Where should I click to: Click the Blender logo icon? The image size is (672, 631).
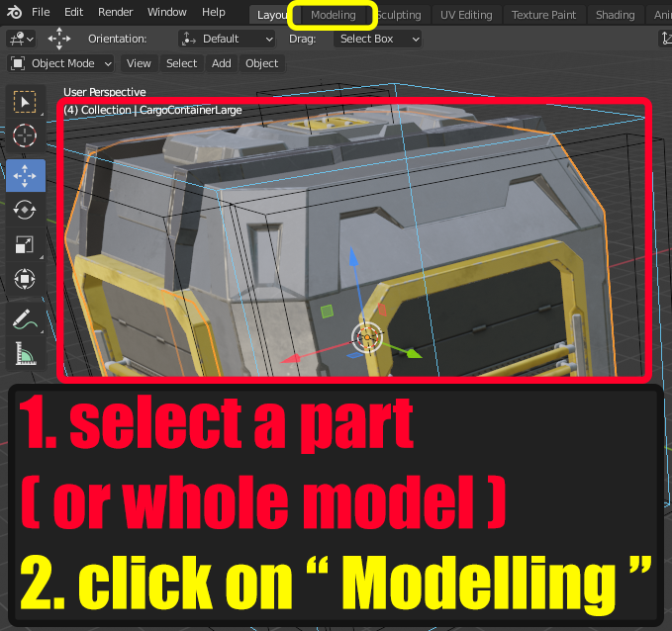14,12
